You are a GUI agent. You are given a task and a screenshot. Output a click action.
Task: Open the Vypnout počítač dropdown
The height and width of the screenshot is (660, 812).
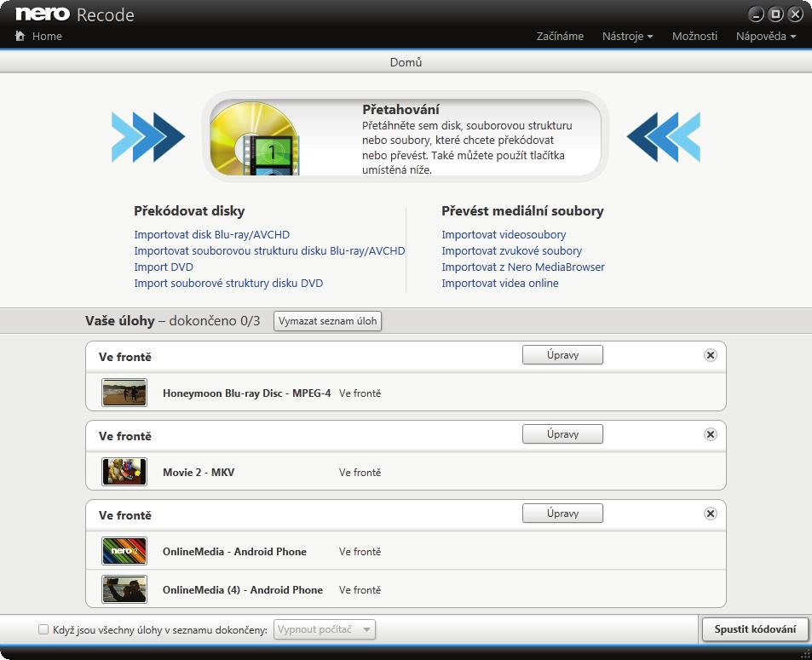pyautogui.click(x=324, y=629)
